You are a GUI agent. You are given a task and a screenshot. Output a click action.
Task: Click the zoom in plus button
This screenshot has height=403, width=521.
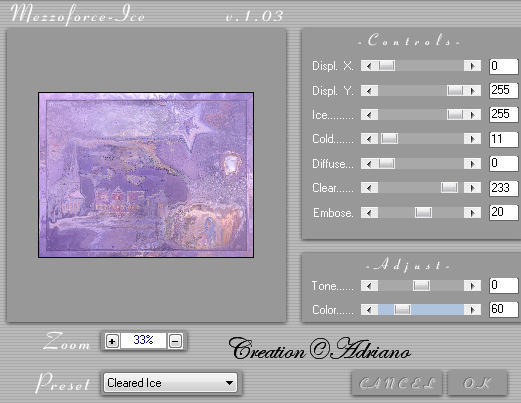tap(112, 341)
